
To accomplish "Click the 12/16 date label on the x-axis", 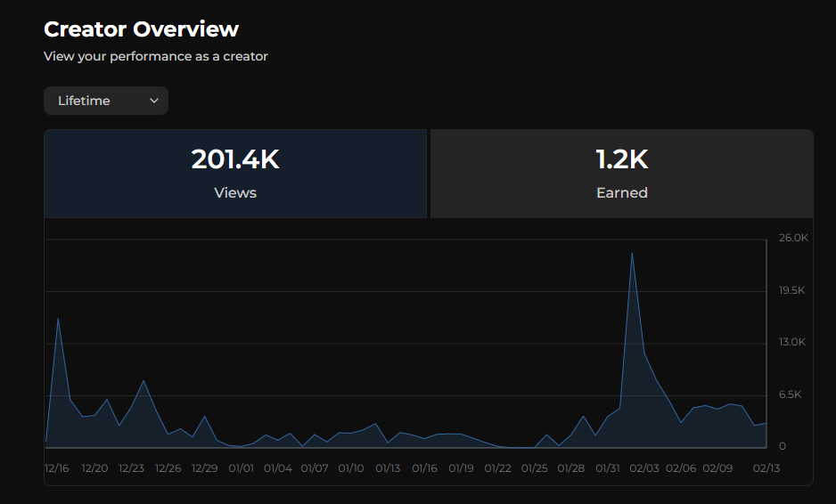I will pos(59,468).
